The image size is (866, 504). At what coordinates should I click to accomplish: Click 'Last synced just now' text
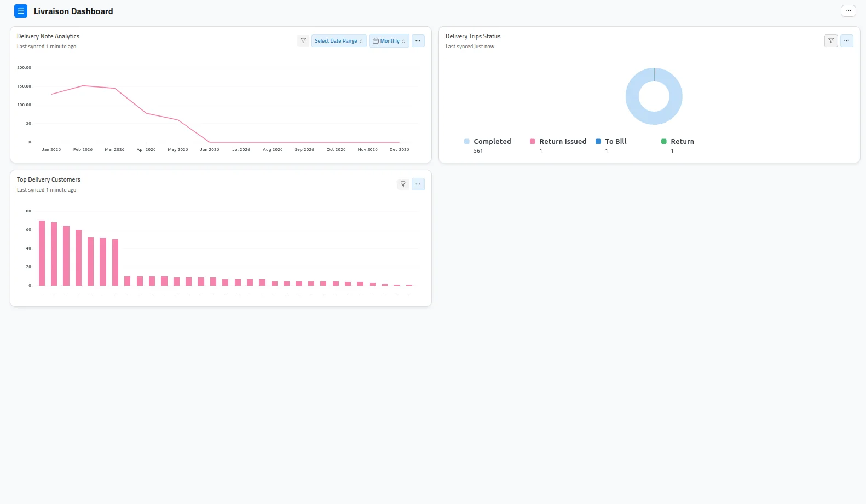click(x=470, y=47)
